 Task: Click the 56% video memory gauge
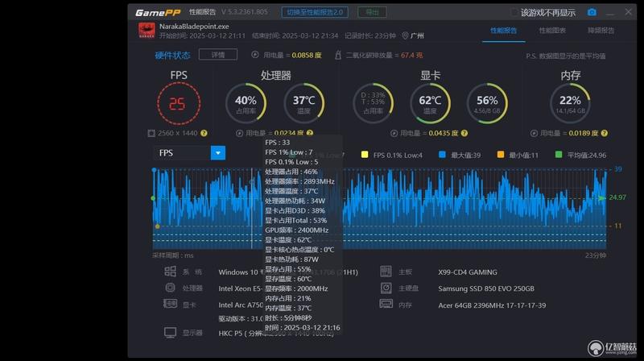click(x=487, y=104)
